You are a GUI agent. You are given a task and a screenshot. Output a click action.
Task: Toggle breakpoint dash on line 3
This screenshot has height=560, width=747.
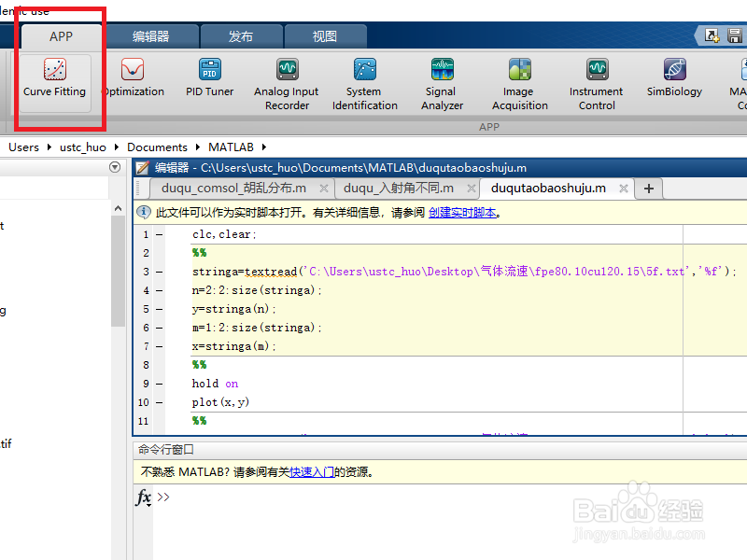click(x=159, y=272)
